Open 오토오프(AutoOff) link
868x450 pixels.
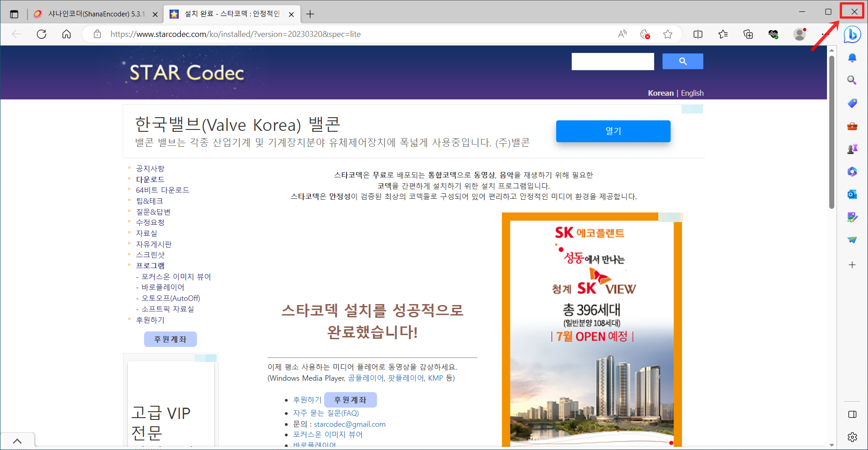[x=170, y=298]
